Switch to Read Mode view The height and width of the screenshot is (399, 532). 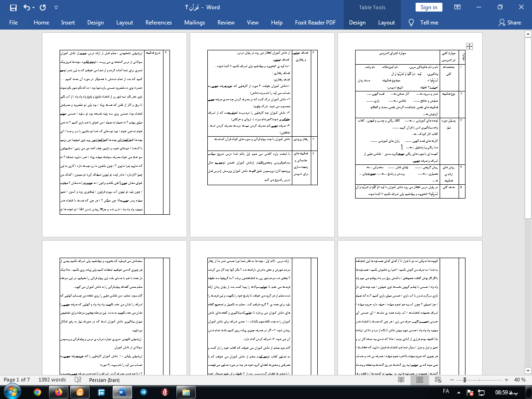(401, 380)
